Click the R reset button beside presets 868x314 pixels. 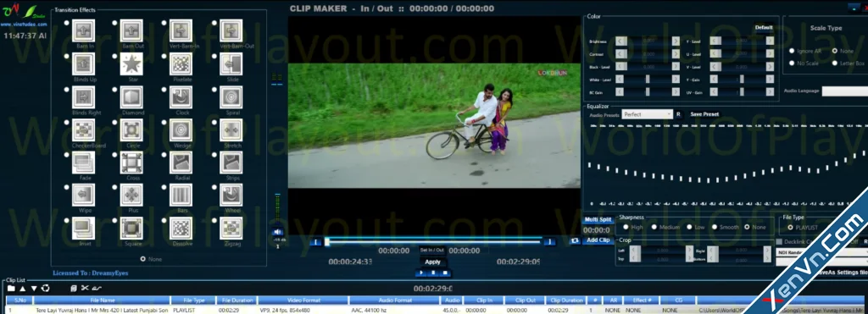click(678, 114)
